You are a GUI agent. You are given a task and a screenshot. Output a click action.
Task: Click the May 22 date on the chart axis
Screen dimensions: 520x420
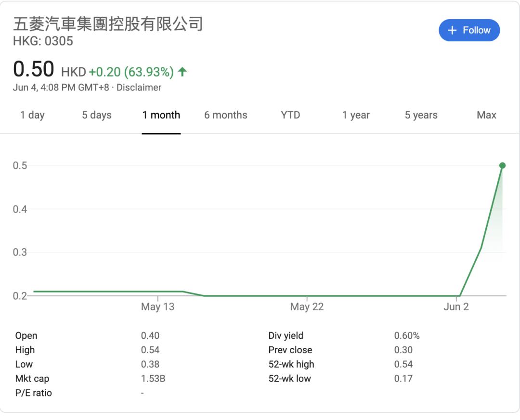tap(307, 307)
